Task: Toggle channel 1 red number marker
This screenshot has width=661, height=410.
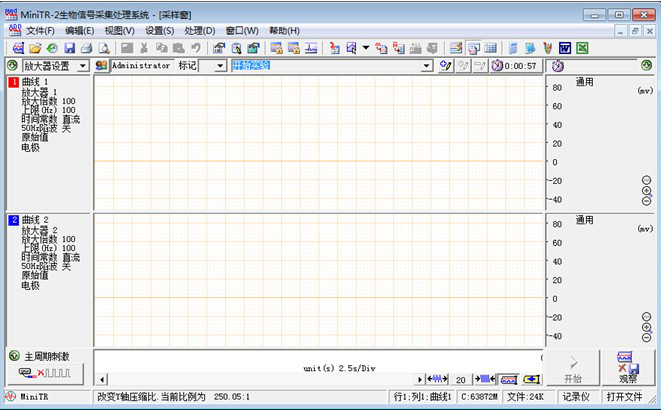Action: point(13,83)
